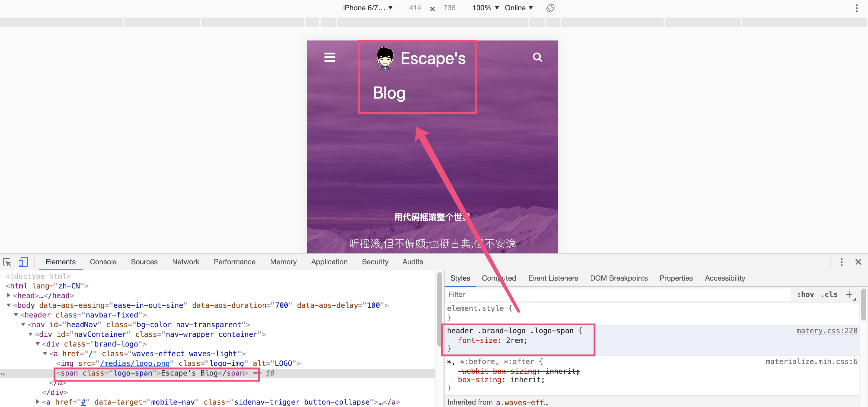Open the Elements panel more options menu
The height and width of the screenshot is (407, 868).
(x=841, y=262)
